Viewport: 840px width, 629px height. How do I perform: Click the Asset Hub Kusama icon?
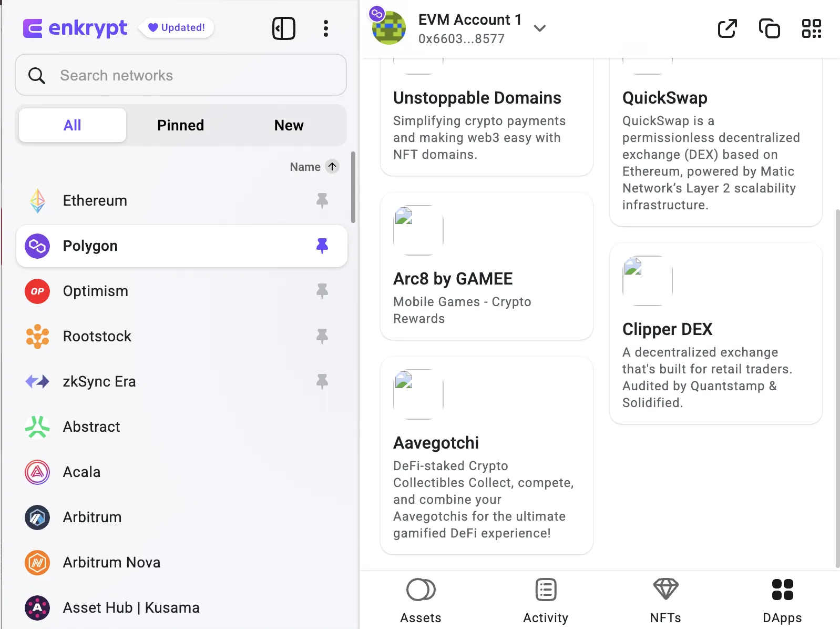37,608
